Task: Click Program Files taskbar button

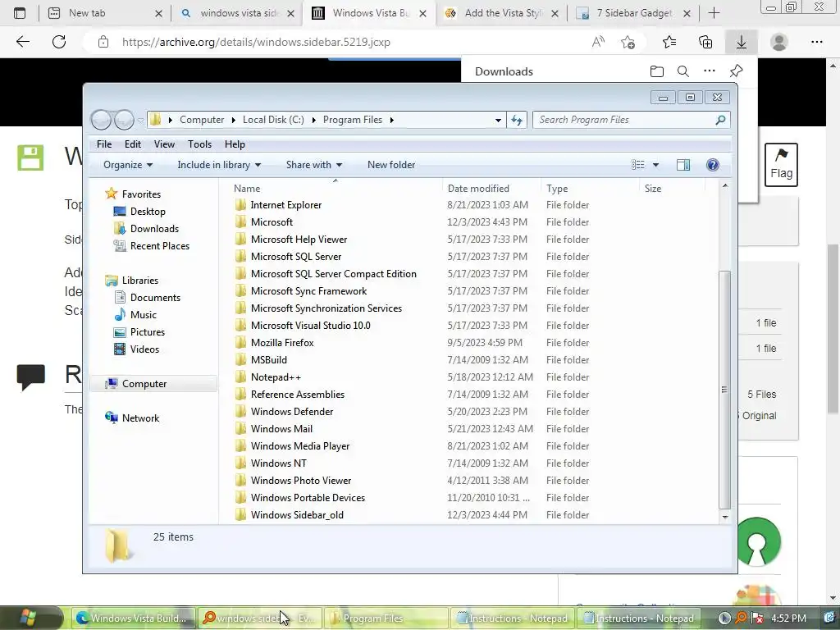Action: [387, 619]
